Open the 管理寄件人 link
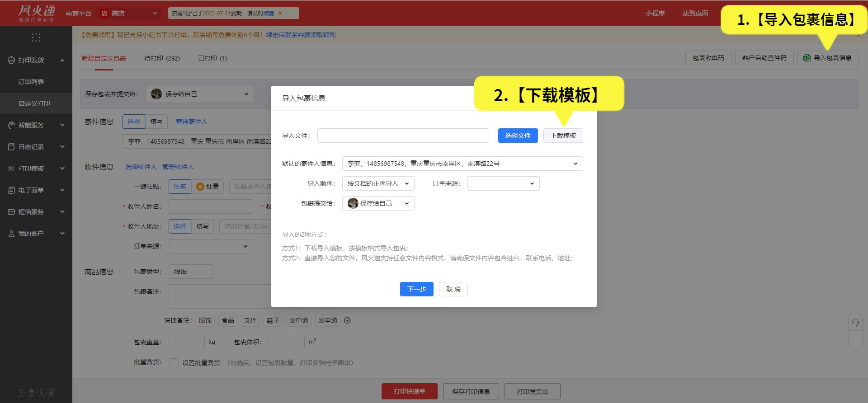This screenshot has width=868, height=403. coord(192,122)
